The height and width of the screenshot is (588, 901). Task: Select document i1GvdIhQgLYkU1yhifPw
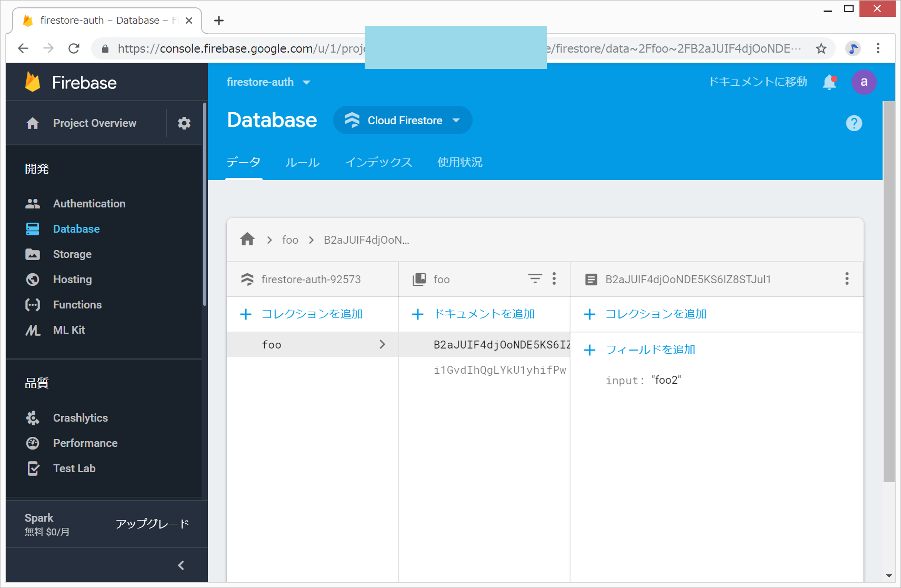tap(484, 370)
